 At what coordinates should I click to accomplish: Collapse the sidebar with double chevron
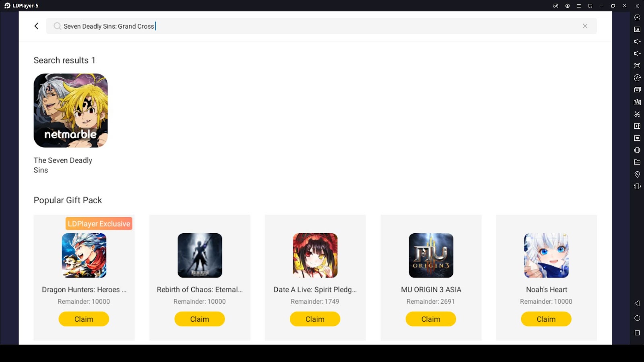click(x=637, y=6)
